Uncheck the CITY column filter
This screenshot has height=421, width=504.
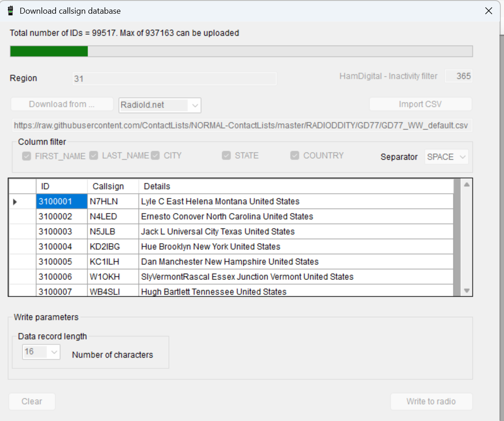pos(156,156)
